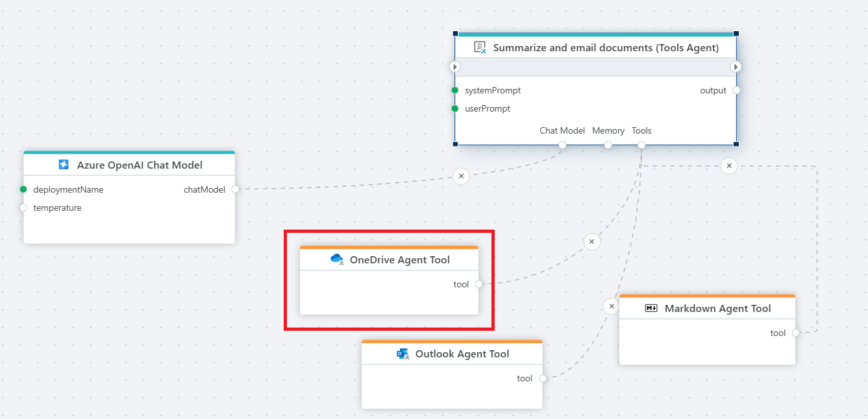
Task: Delete the OneDrive tool connection line
Action: click(x=591, y=242)
